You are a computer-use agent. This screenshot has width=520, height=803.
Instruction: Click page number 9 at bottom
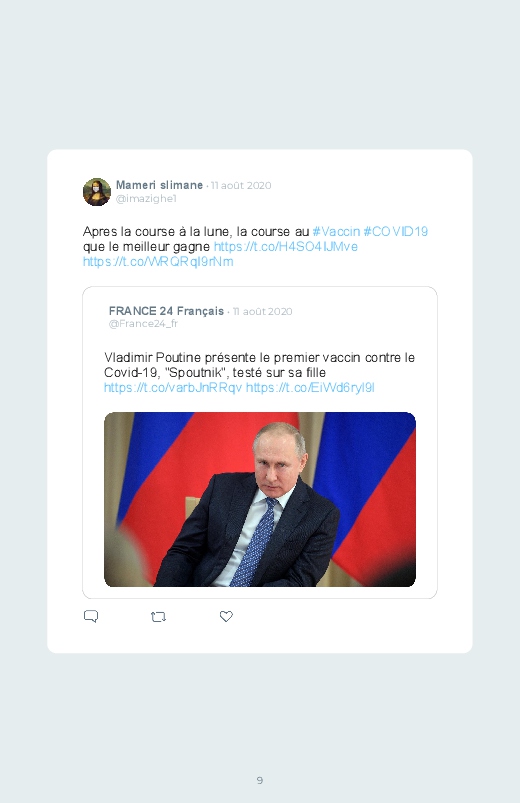[x=260, y=780]
